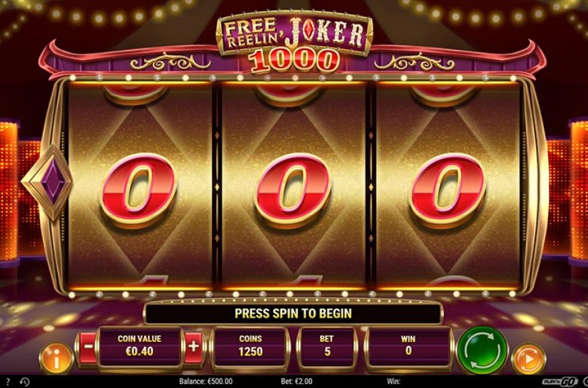Viewport: 588px width, 388px height.
Task: Click the Bet 5 display panel
Action: pos(326,347)
